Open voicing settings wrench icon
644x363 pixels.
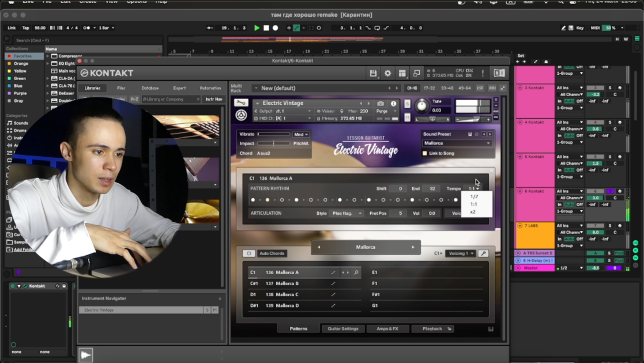pos(483,254)
